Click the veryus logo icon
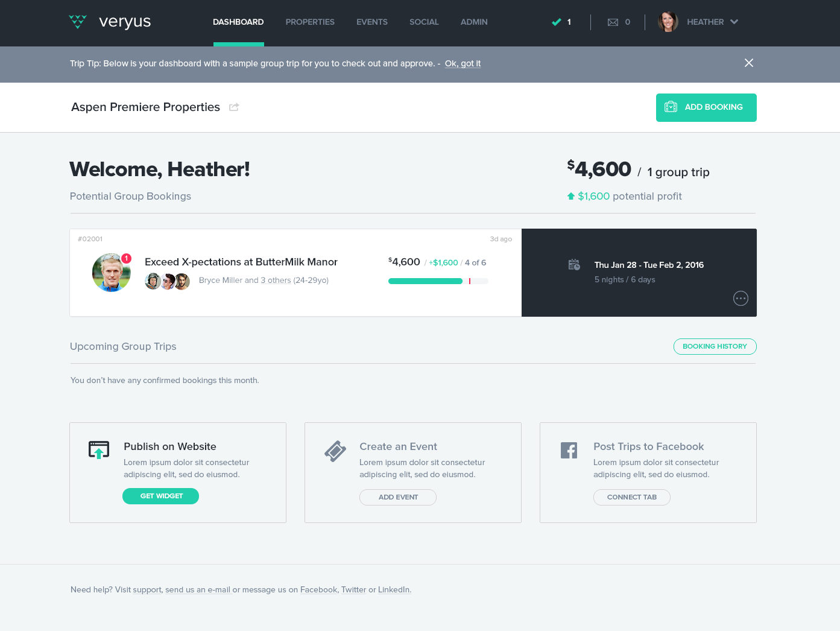 click(x=78, y=22)
